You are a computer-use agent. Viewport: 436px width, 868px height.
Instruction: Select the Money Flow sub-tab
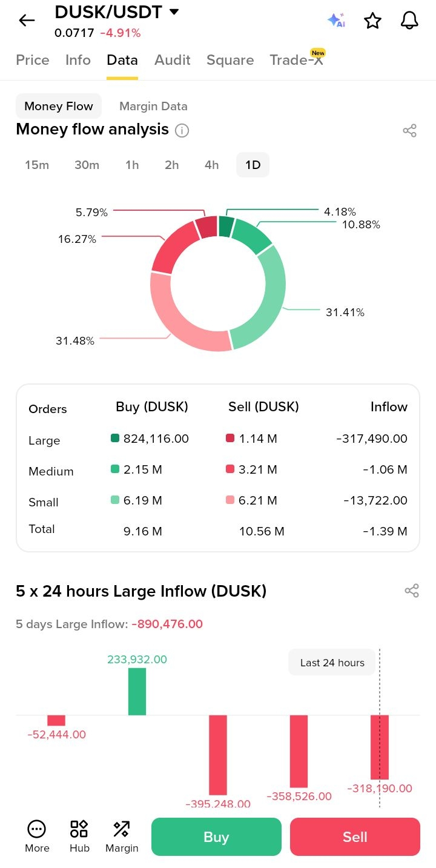(59, 106)
